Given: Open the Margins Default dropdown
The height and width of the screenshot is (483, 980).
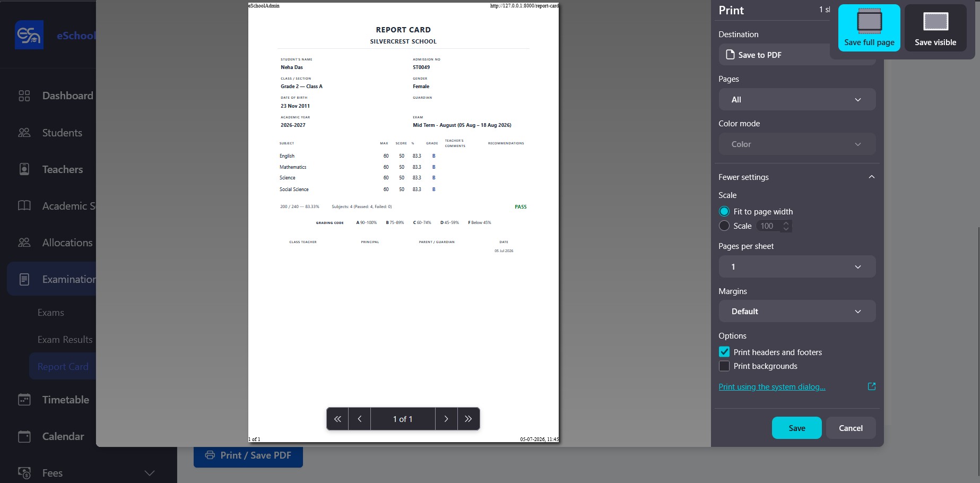Looking at the screenshot, I should click(x=797, y=311).
